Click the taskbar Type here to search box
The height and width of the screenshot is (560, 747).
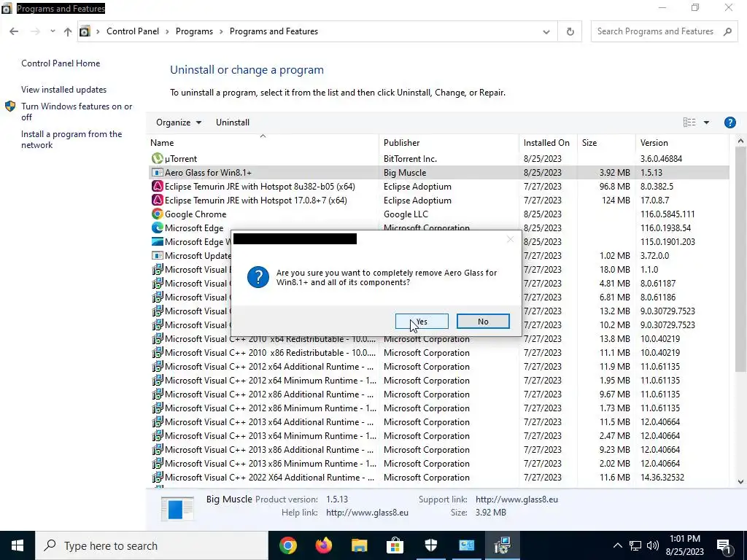pos(152,545)
